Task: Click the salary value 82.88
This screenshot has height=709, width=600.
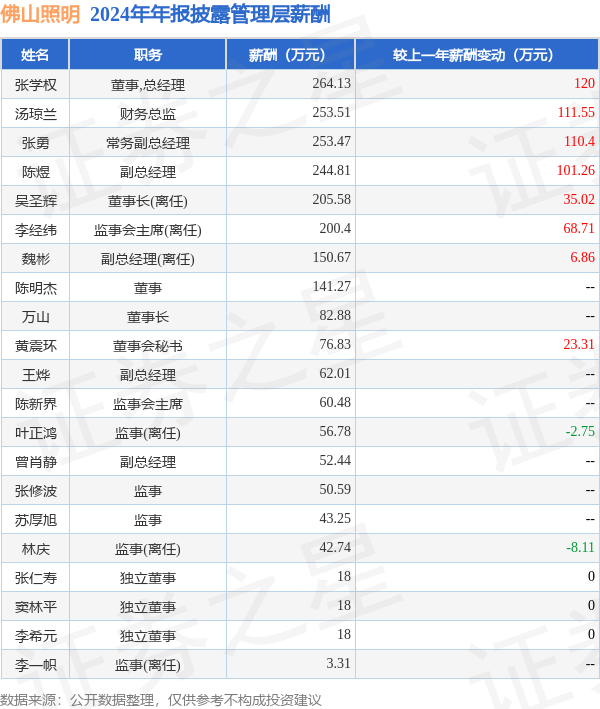Action: pos(335,315)
